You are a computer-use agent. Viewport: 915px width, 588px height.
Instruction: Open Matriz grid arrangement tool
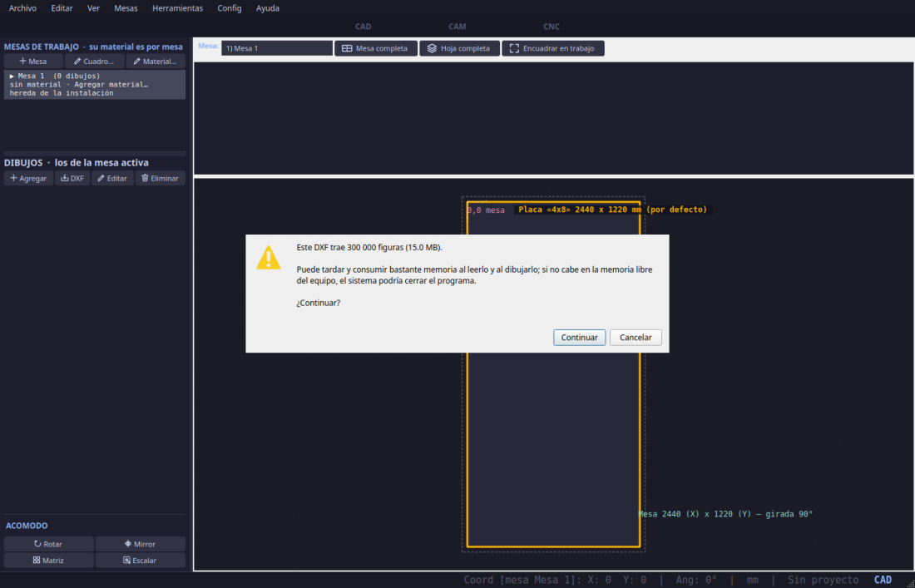pos(48,561)
